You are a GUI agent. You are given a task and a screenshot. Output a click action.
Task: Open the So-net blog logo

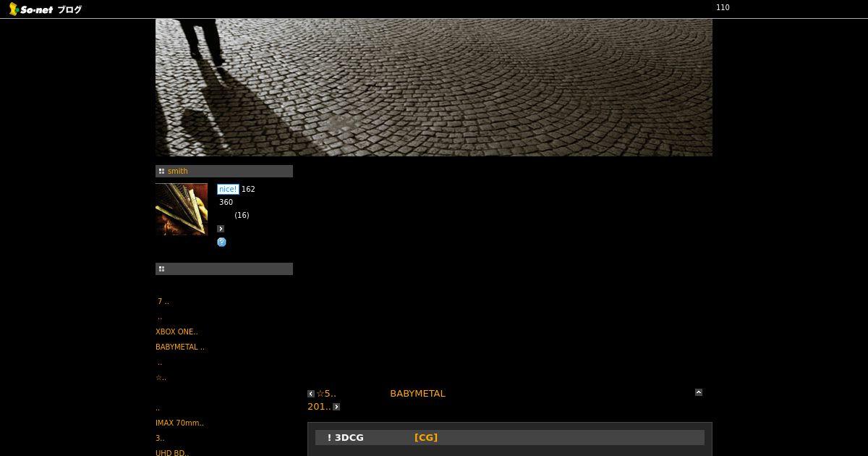click(x=45, y=9)
